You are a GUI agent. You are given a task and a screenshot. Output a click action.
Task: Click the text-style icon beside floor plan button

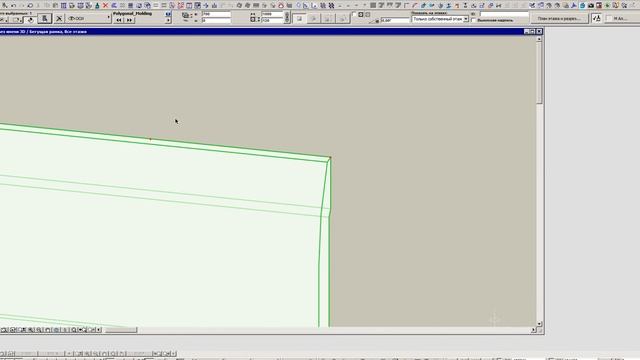(597, 18)
